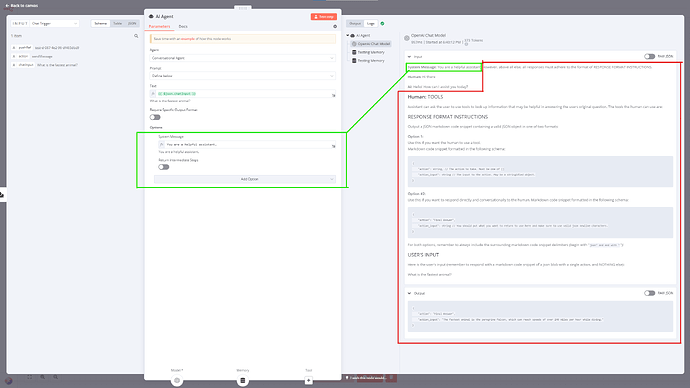The height and width of the screenshot is (388, 690).
Task: Toggle Require Specific Output Format
Action: (x=155, y=117)
